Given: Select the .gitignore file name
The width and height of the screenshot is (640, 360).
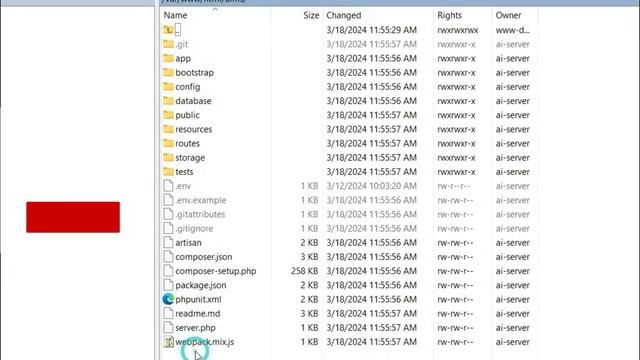Looking at the screenshot, I should pyautogui.click(x=194, y=229).
